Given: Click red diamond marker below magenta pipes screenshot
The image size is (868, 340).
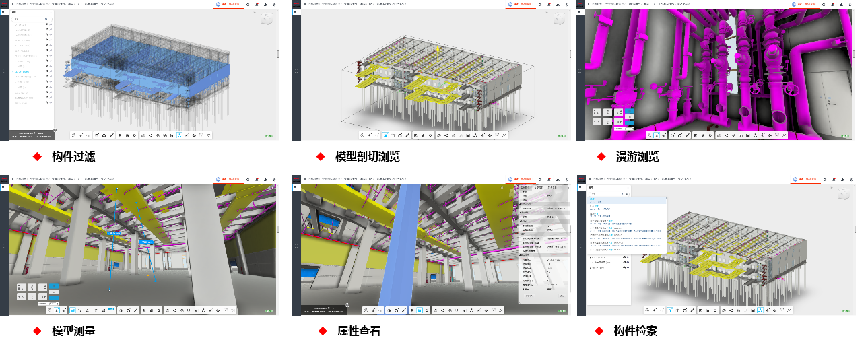Looking at the screenshot, I should 601,156.
